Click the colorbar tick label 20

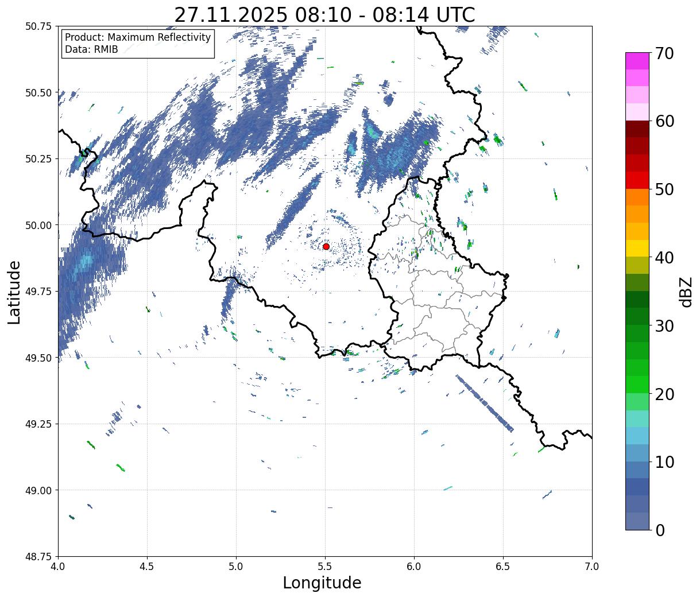[664, 394]
